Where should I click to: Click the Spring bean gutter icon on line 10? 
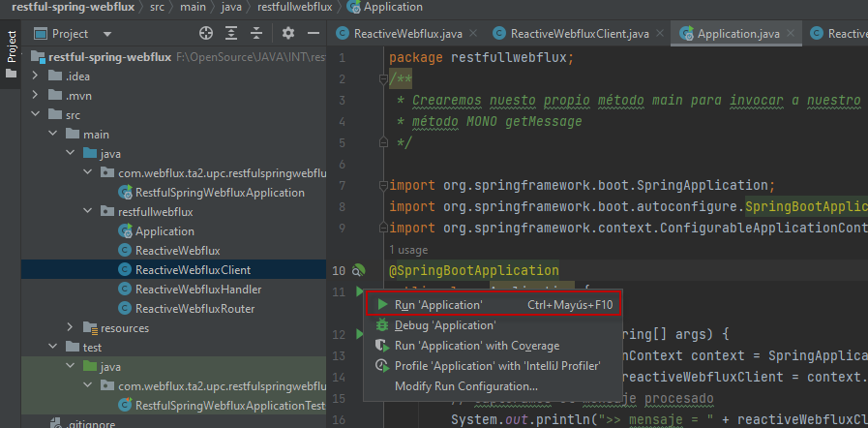pos(359,270)
